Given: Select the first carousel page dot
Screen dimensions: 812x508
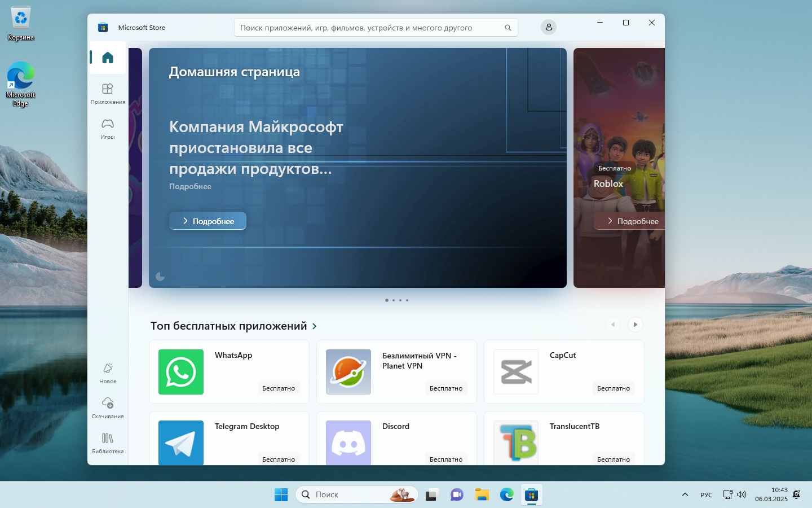Looking at the screenshot, I should pos(386,300).
